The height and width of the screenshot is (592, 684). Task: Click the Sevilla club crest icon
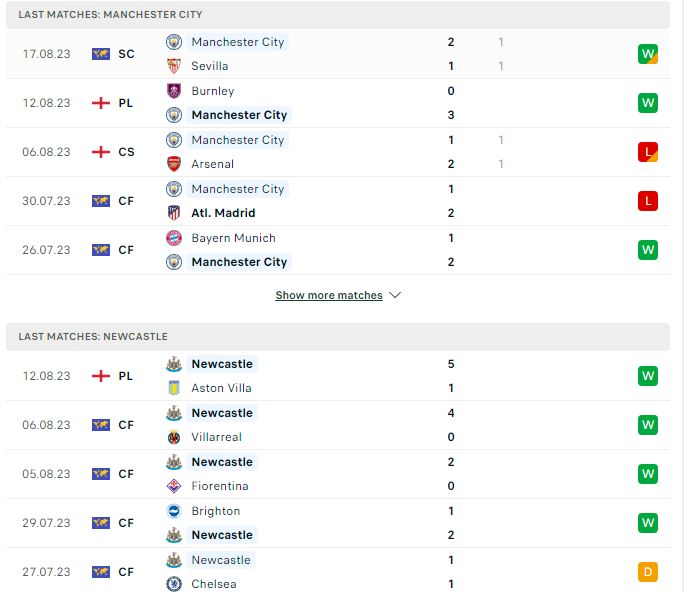point(174,66)
